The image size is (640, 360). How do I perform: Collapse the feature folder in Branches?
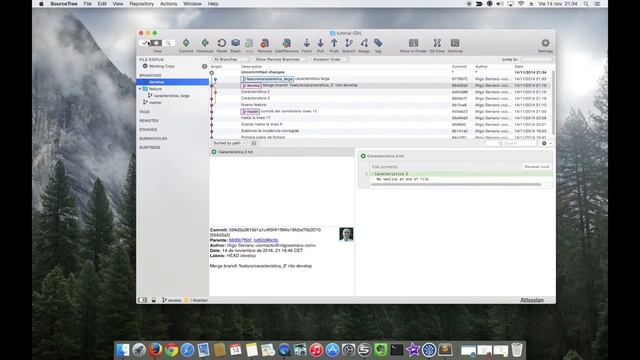pyautogui.click(x=140, y=89)
